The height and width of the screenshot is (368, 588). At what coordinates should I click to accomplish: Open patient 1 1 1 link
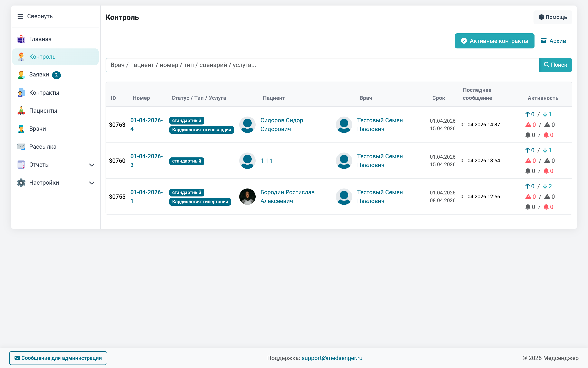coord(267,161)
